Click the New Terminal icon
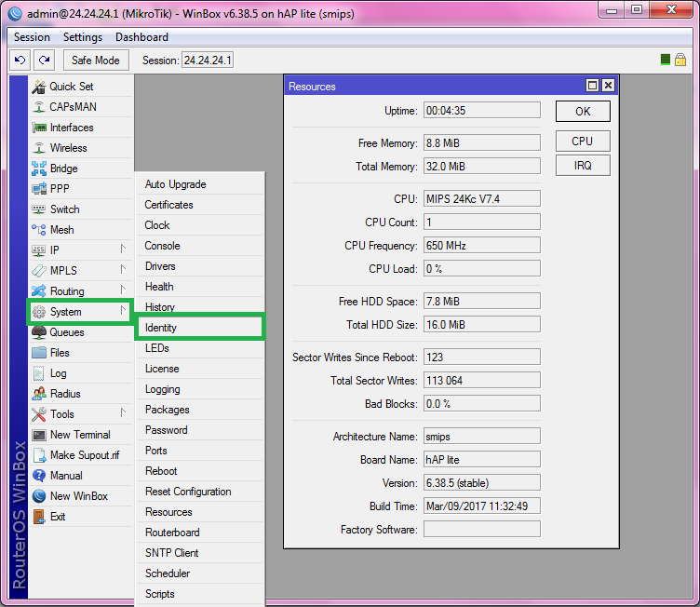The image size is (700, 607). click(39, 435)
